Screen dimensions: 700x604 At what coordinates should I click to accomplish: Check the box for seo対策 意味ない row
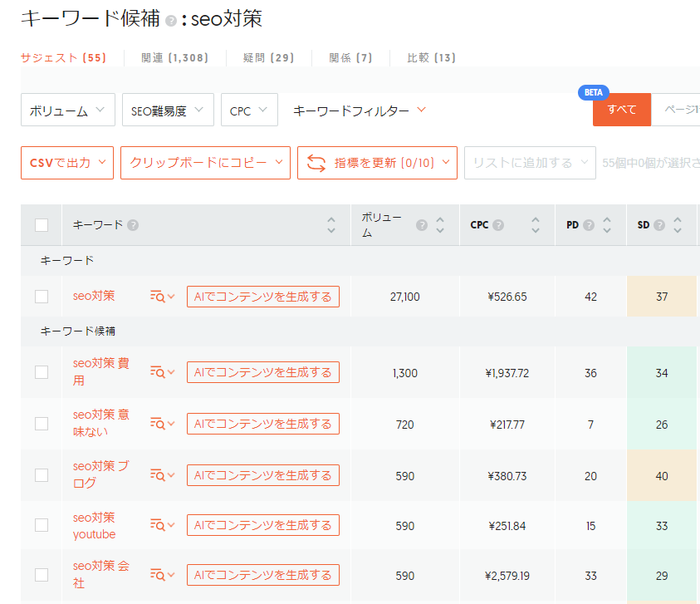pyautogui.click(x=42, y=424)
